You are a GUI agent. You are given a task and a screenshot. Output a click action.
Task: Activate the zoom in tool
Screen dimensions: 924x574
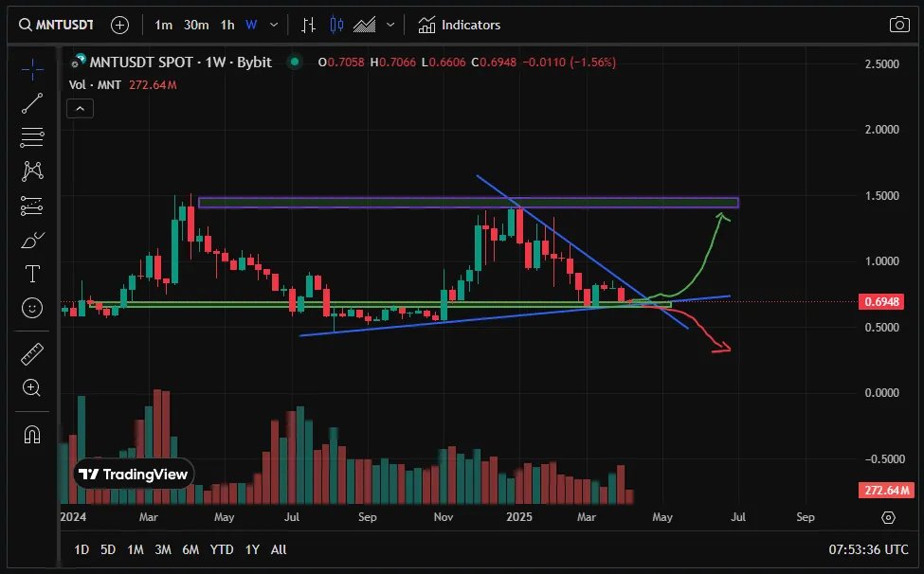coord(32,387)
